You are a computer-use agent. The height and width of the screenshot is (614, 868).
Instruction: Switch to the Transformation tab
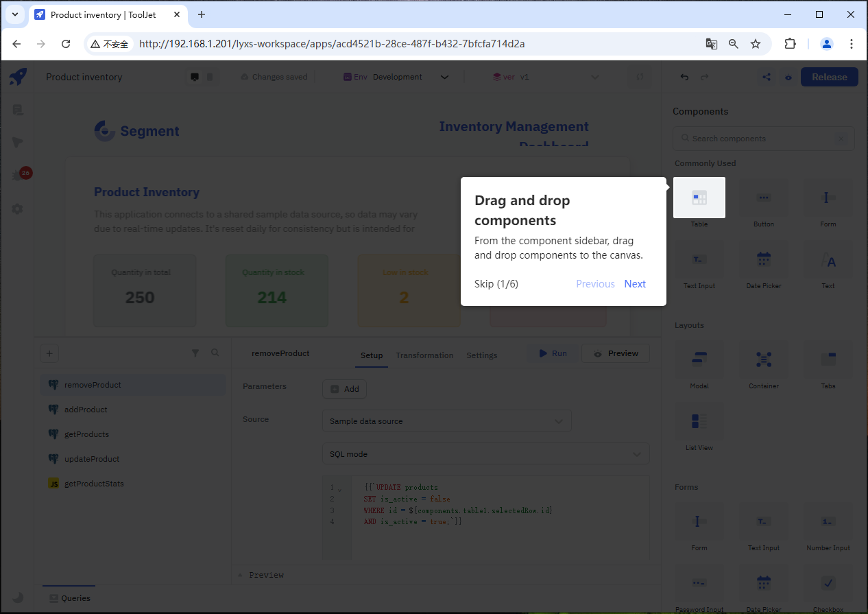click(x=424, y=355)
